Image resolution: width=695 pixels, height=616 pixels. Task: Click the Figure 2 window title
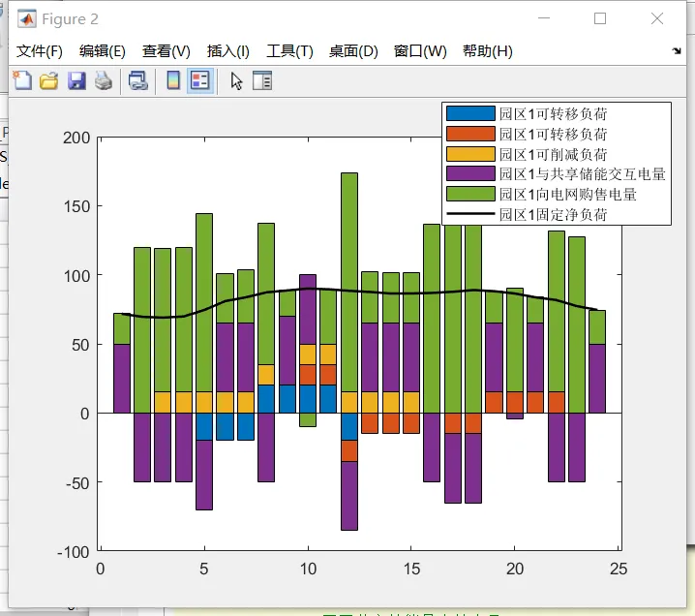70,19
